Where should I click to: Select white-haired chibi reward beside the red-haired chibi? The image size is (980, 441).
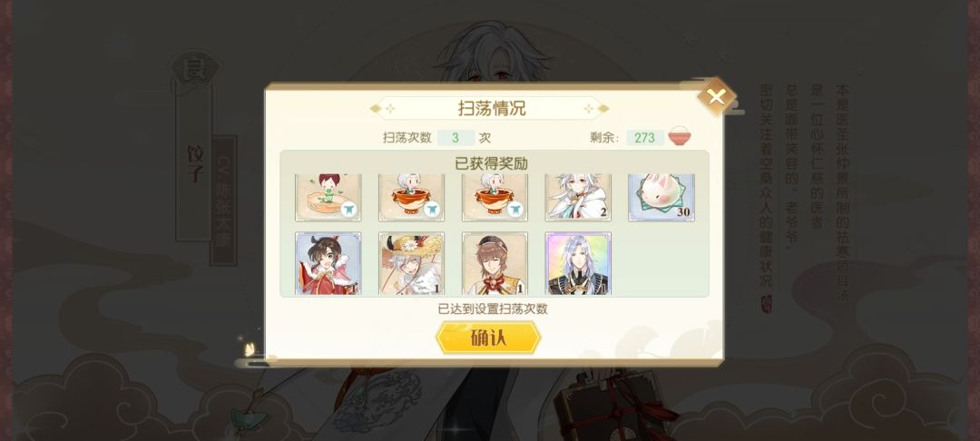411,198
